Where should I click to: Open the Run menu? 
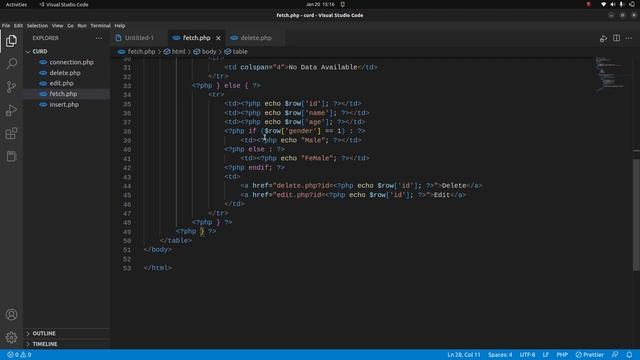click(82, 25)
